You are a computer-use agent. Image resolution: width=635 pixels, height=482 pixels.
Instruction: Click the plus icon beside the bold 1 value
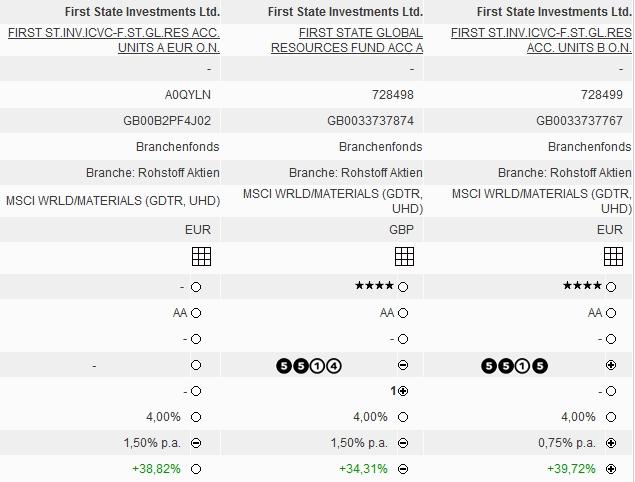(403, 392)
